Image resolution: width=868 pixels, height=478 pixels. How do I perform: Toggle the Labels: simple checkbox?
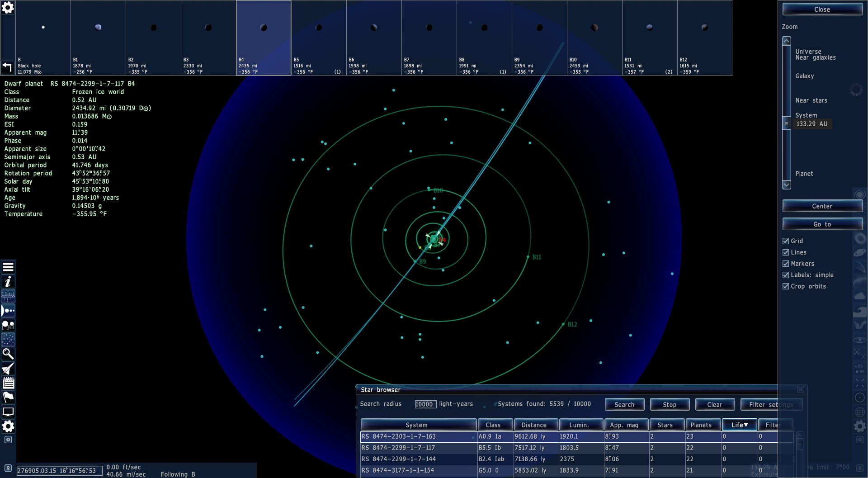[786, 275]
